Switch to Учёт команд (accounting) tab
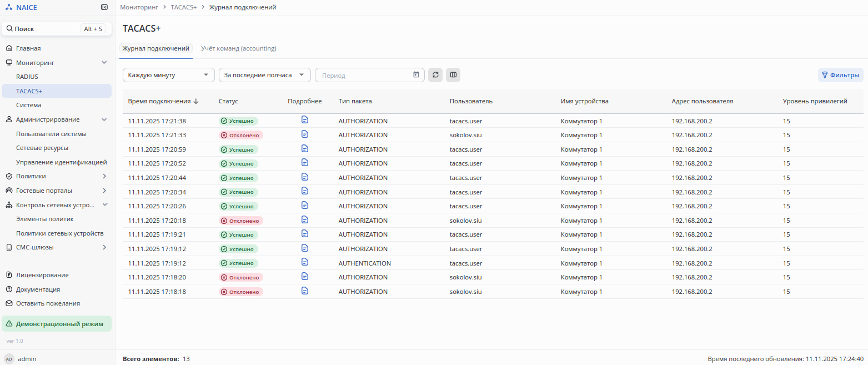Viewport: 868px width, 365px height. coord(239,49)
